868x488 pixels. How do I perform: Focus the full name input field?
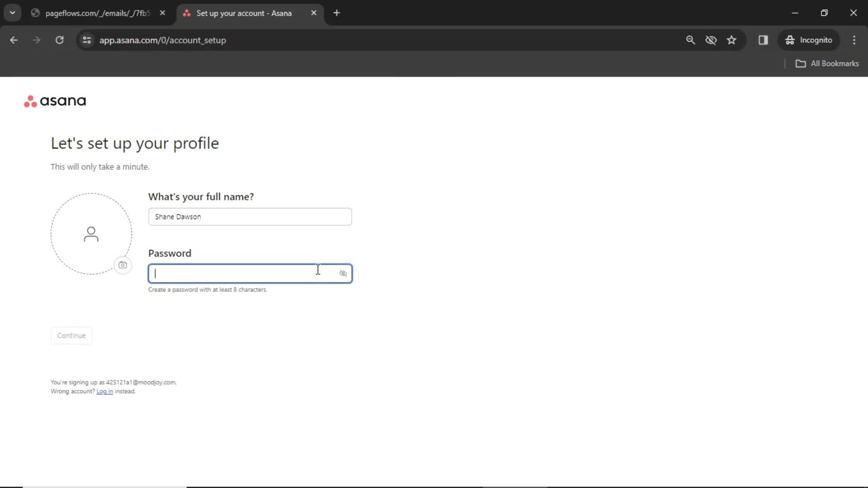coord(250,216)
